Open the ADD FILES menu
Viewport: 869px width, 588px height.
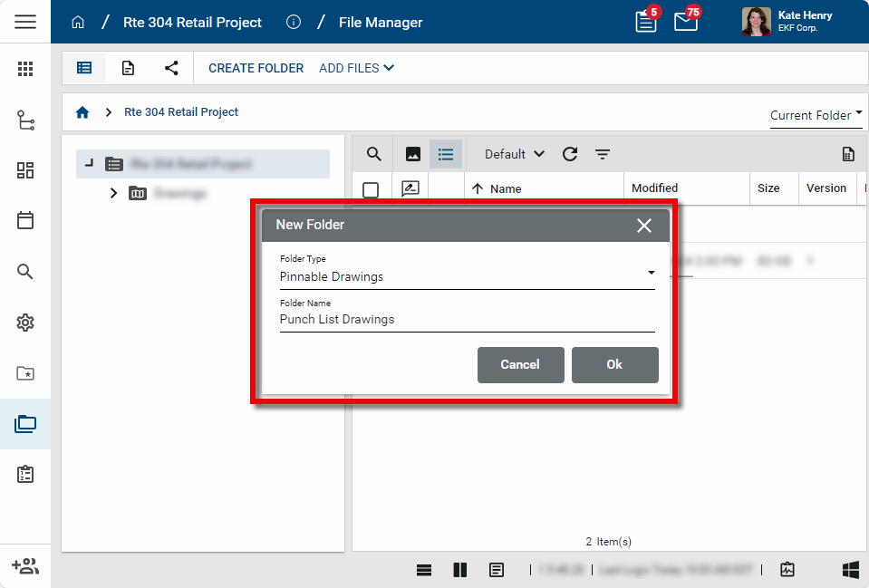[356, 68]
